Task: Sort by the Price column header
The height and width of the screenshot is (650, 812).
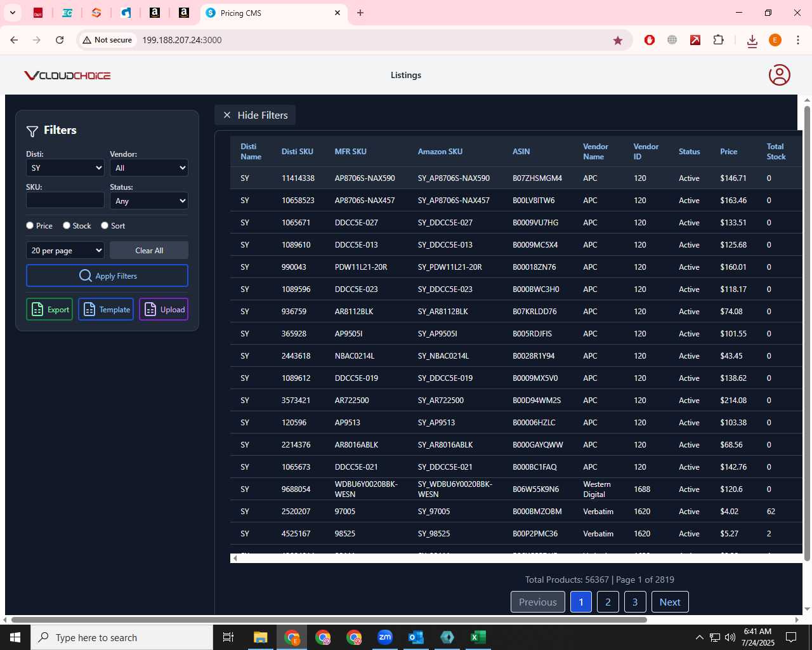Action: [x=728, y=152]
